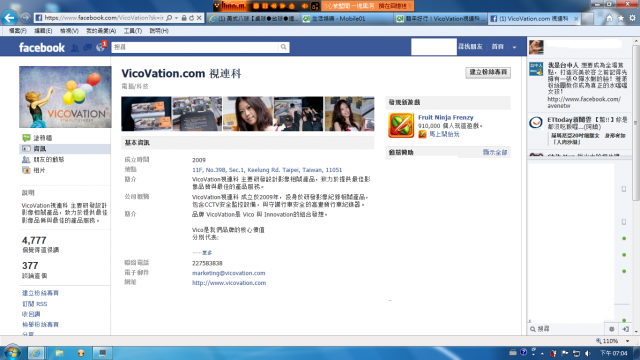Open the Facebook account dropdown arrow

[x=514, y=47]
